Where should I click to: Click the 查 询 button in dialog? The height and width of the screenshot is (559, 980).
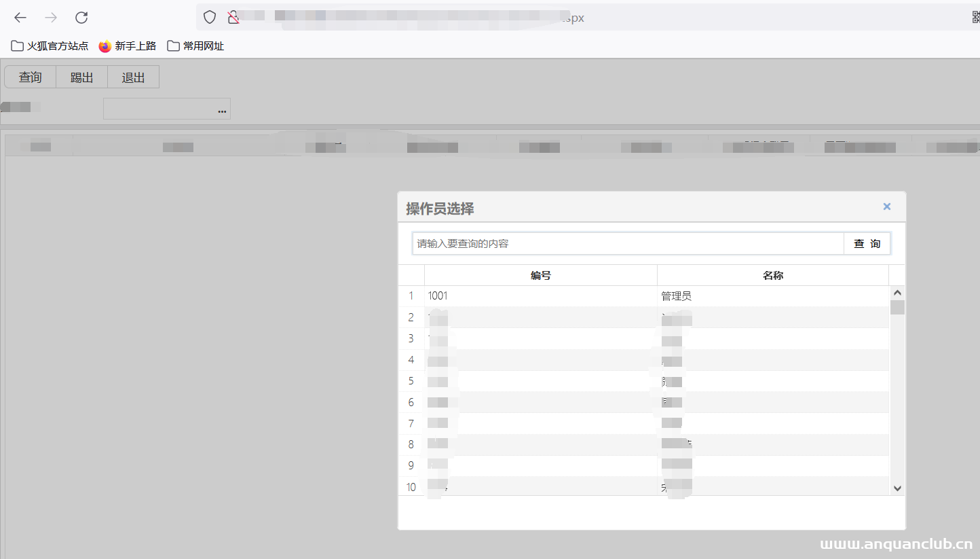[x=867, y=244]
